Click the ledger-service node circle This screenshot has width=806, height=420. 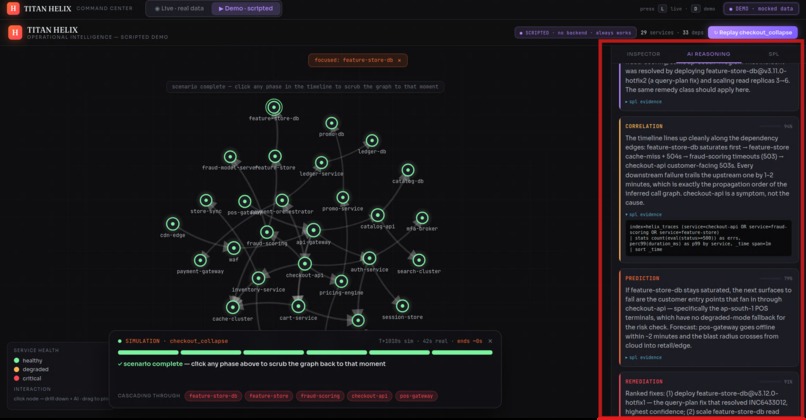(x=321, y=163)
